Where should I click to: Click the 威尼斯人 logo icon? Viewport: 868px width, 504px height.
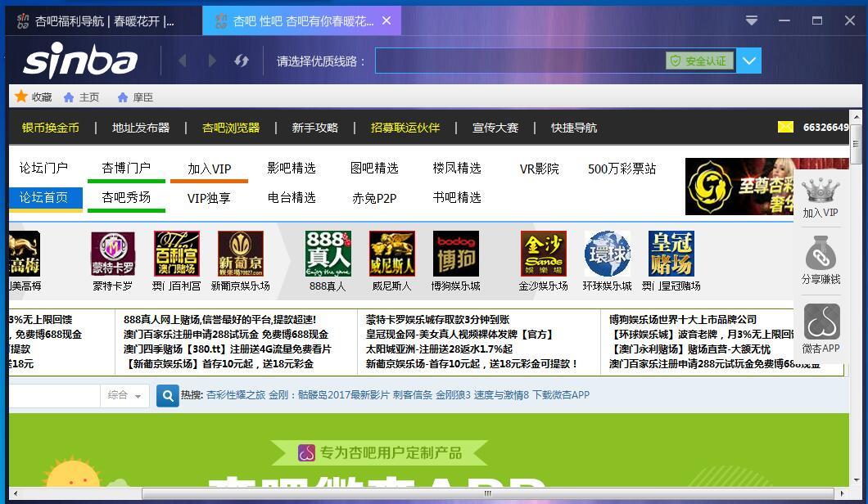click(x=392, y=254)
